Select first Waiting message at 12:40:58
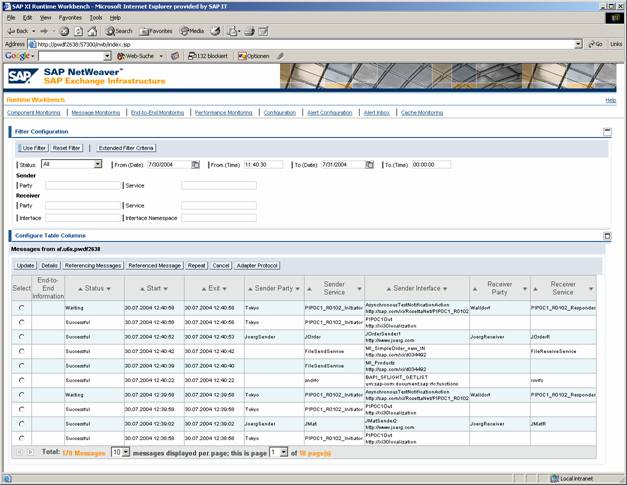 point(22,307)
